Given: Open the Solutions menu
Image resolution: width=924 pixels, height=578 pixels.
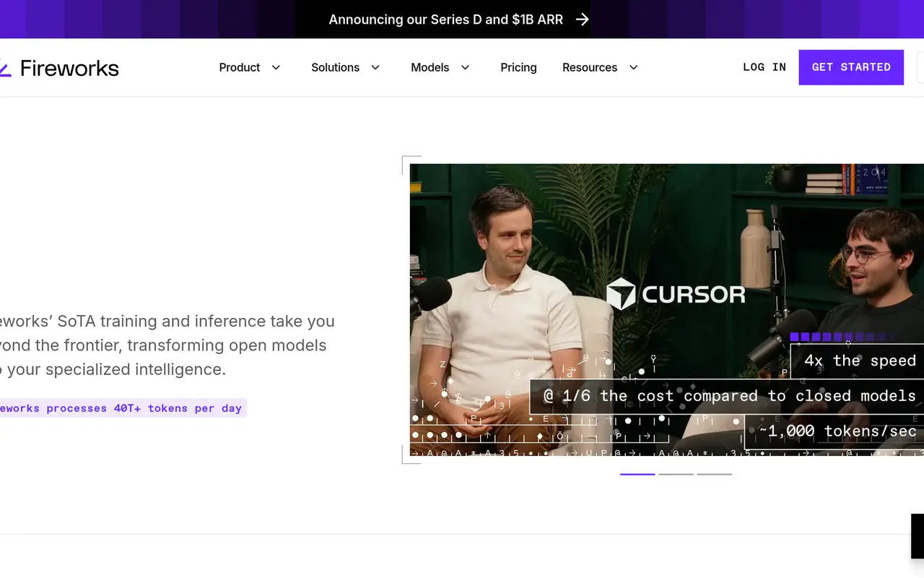Looking at the screenshot, I should tap(335, 67).
